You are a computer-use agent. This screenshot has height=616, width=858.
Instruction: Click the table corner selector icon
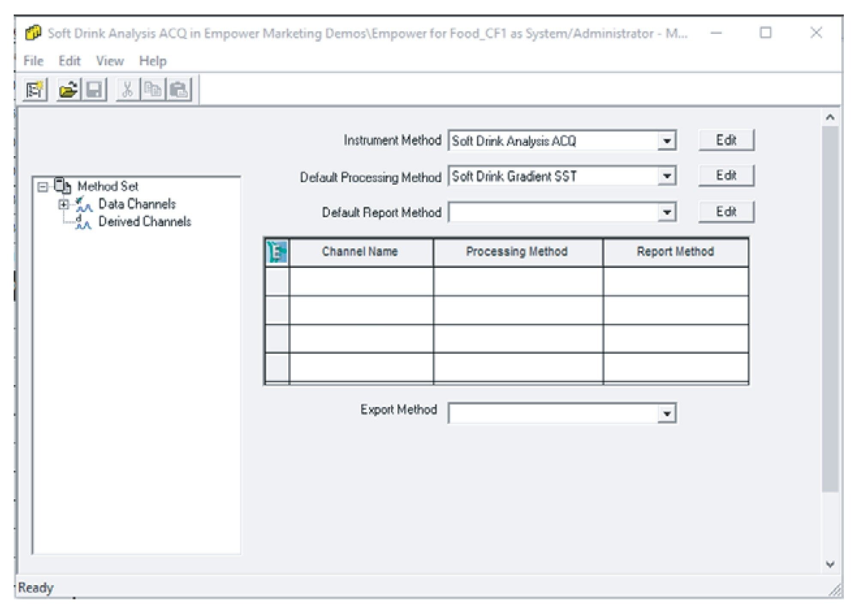pos(277,252)
